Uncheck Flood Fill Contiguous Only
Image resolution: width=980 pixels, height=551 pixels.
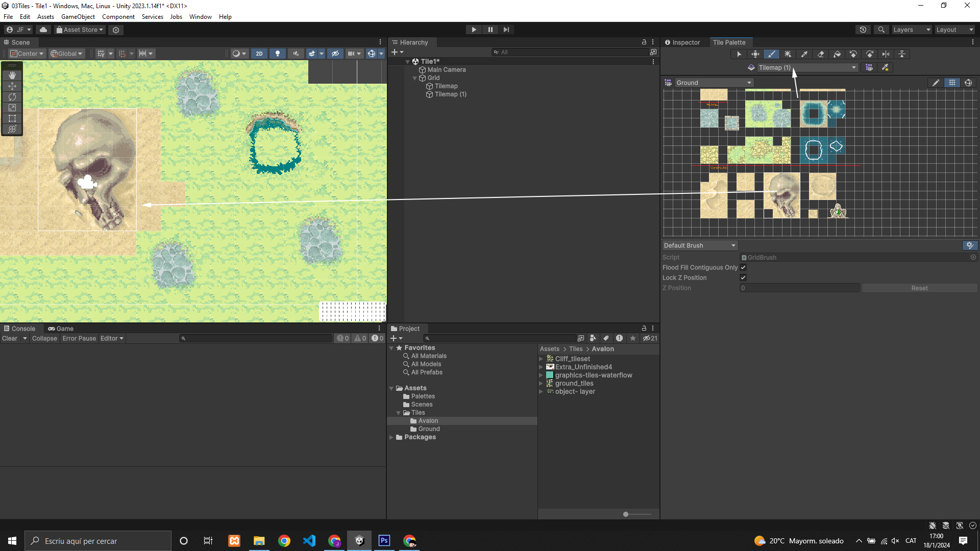(x=743, y=267)
